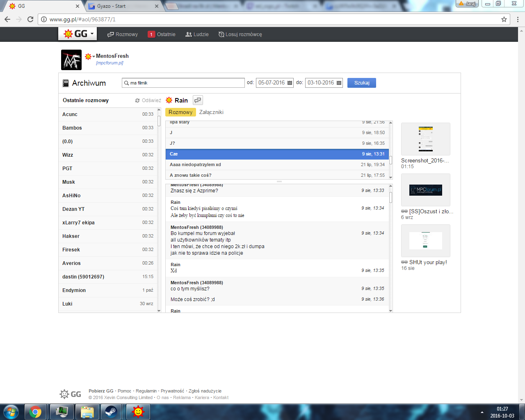525x420 pixels.
Task: Open the calendar picker for the 'od' date
Action: click(x=290, y=83)
